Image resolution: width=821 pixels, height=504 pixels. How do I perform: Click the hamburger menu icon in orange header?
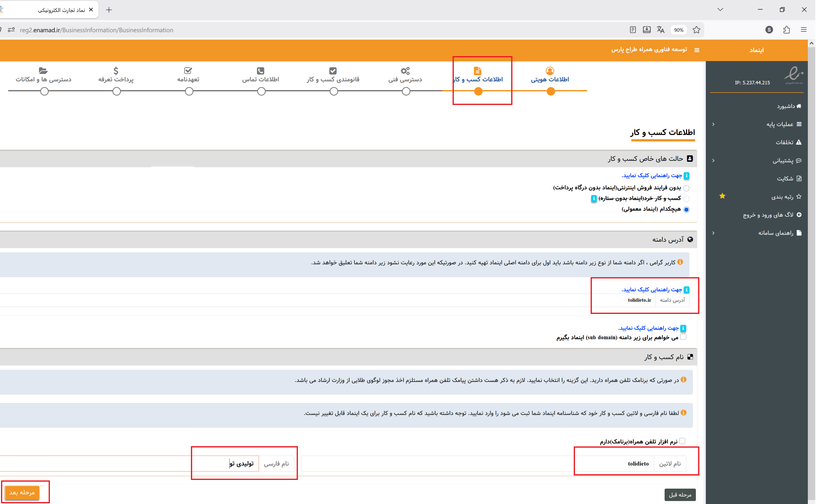pyautogui.click(x=696, y=50)
